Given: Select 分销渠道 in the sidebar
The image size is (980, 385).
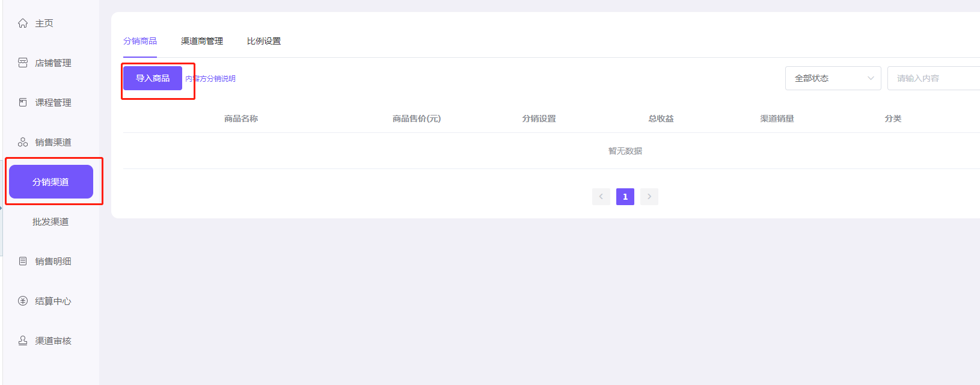Looking at the screenshot, I should [51, 182].
